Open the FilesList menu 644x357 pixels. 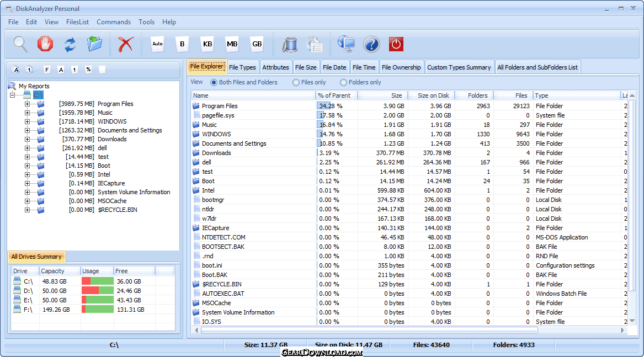click(77, 22)
